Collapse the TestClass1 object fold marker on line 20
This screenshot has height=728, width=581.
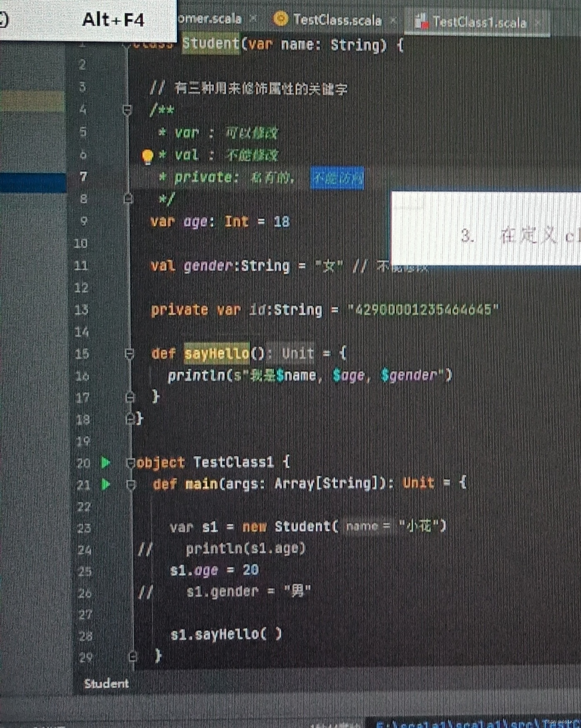(x=130, y=463)
